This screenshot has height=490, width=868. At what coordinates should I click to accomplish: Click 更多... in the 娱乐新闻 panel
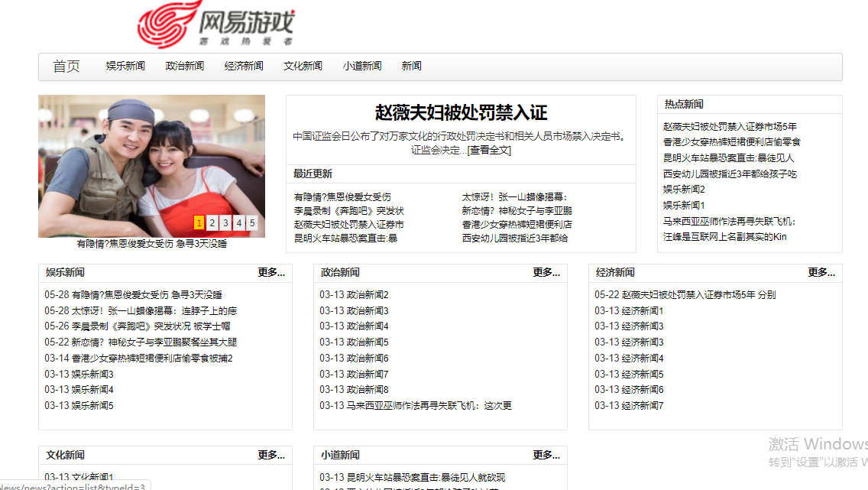(271, 272)
